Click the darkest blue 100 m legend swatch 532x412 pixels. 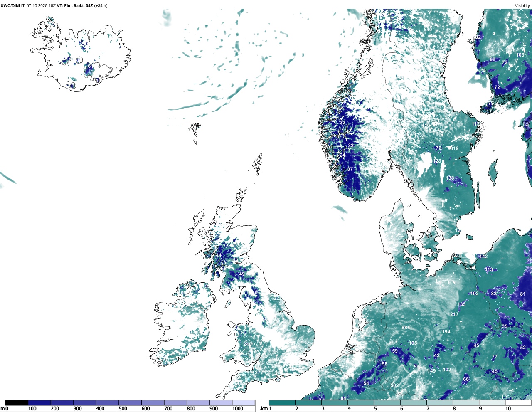39,402
